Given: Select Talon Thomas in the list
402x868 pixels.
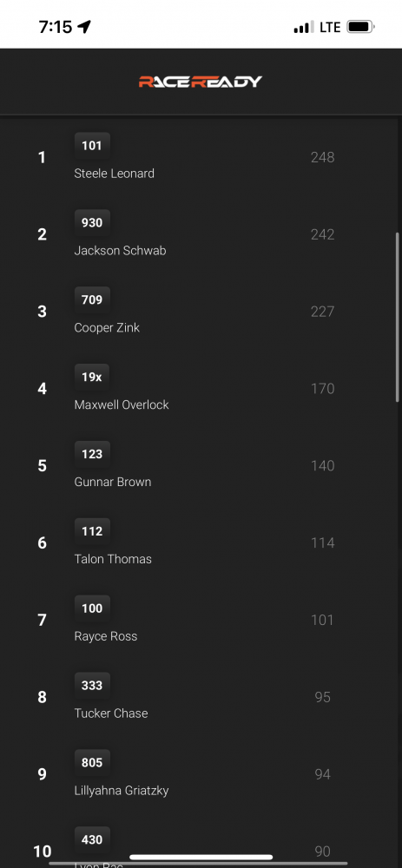Looking at the screenshot, I should (x=113, y=559).
